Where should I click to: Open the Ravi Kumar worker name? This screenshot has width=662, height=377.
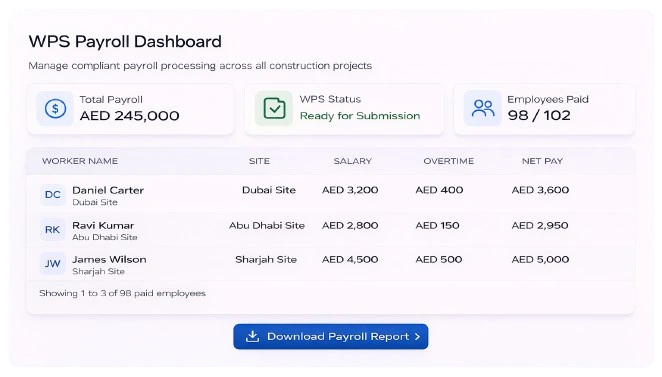(x=103, y=225)
